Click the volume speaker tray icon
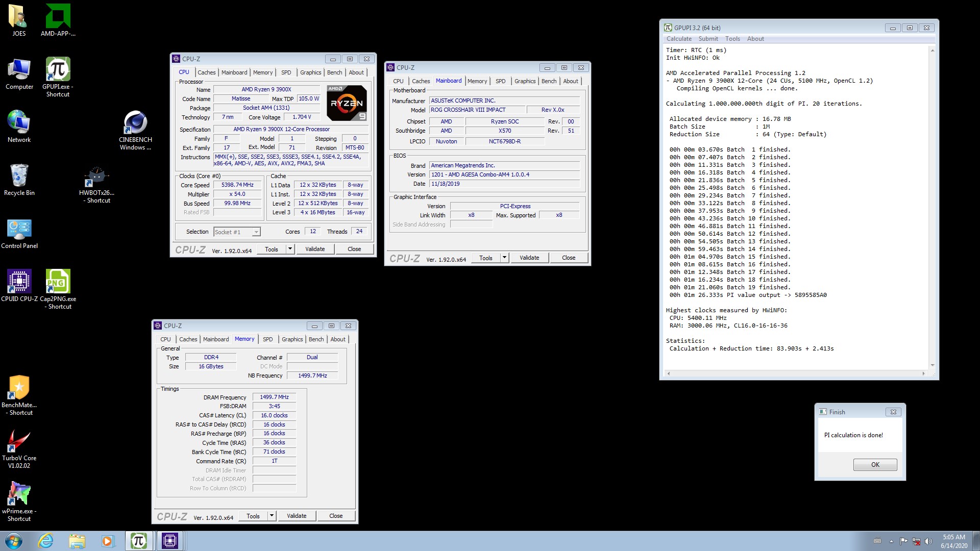Viewport: 980px width, 551px height. [928, 541]
